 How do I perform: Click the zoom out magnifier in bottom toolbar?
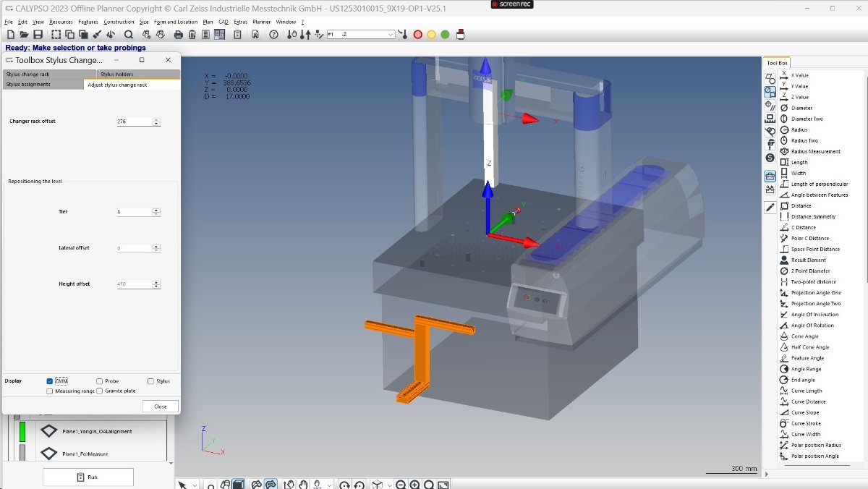pos(401,485)
